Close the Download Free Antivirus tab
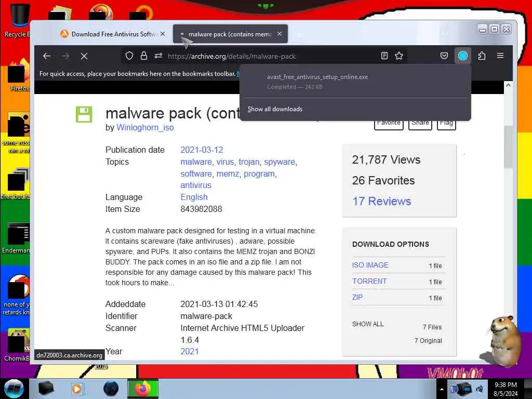This screenshot has height=399, width=532. coord(163,34)
